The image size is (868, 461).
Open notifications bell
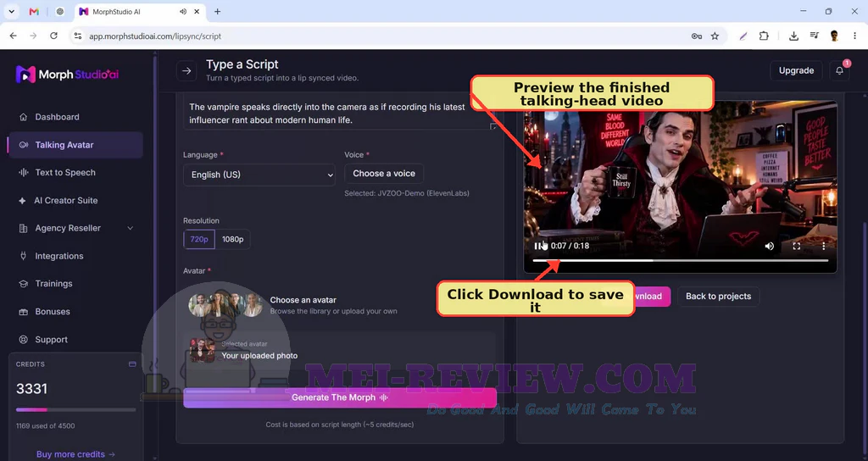coord(839,71)
